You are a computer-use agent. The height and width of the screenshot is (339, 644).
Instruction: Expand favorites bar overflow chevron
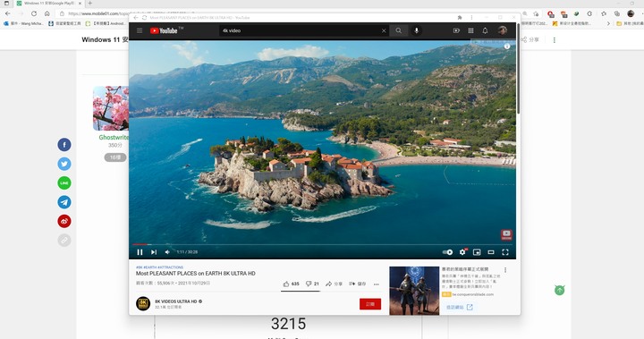coord(608,23)
